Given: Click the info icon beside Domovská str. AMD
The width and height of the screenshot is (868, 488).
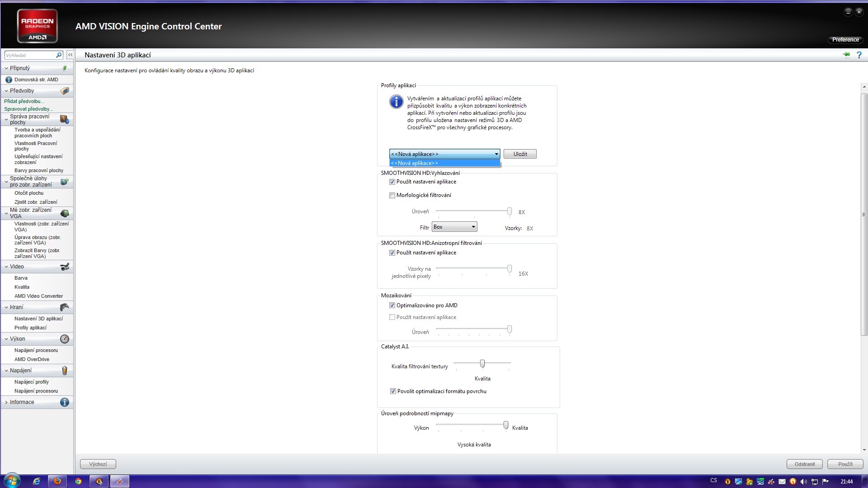Looking at the screenshot, I should [x=9, y=80].
